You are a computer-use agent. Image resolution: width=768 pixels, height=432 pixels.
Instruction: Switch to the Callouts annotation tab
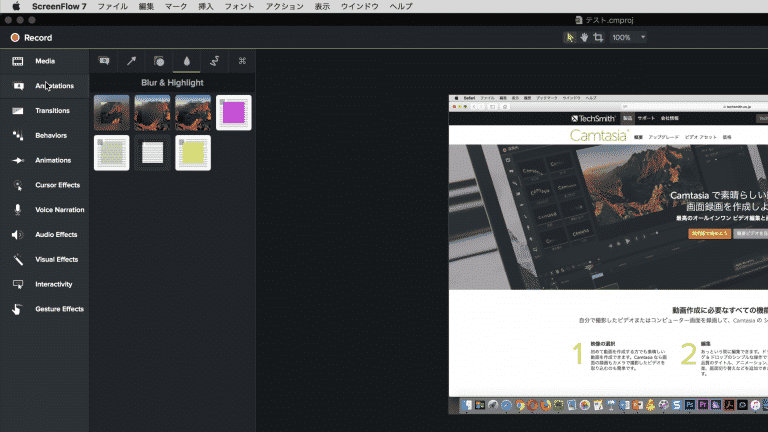pyautogui.click(x=104, y=61)
